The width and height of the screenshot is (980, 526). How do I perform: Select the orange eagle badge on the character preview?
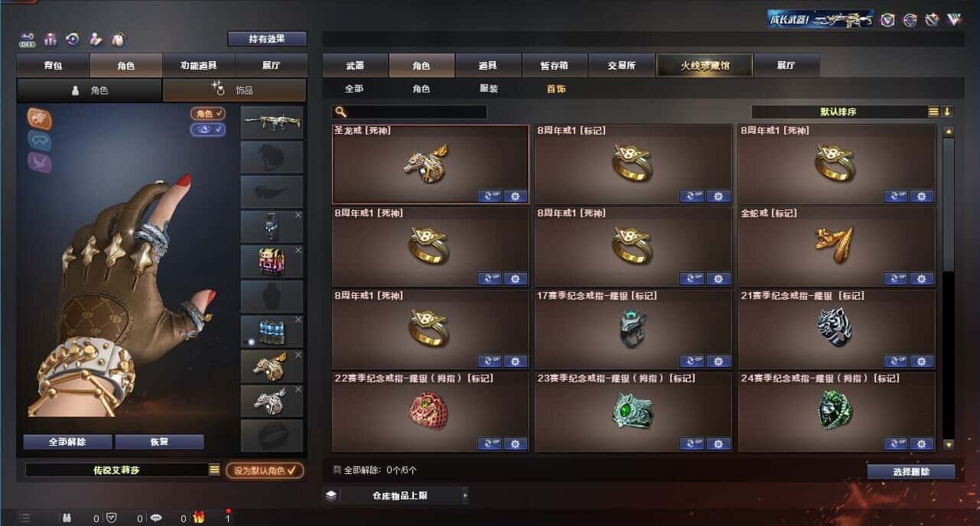tap(40, 118)
